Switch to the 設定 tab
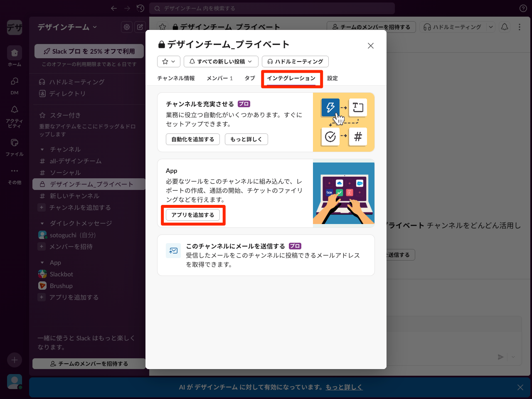532x399 pixels. (x=332, y=78)
